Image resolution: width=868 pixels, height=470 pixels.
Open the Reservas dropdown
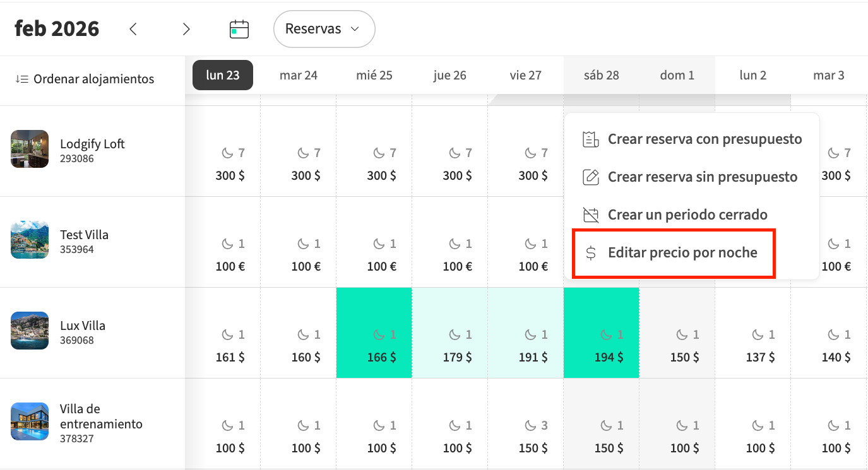coord(324,29)
